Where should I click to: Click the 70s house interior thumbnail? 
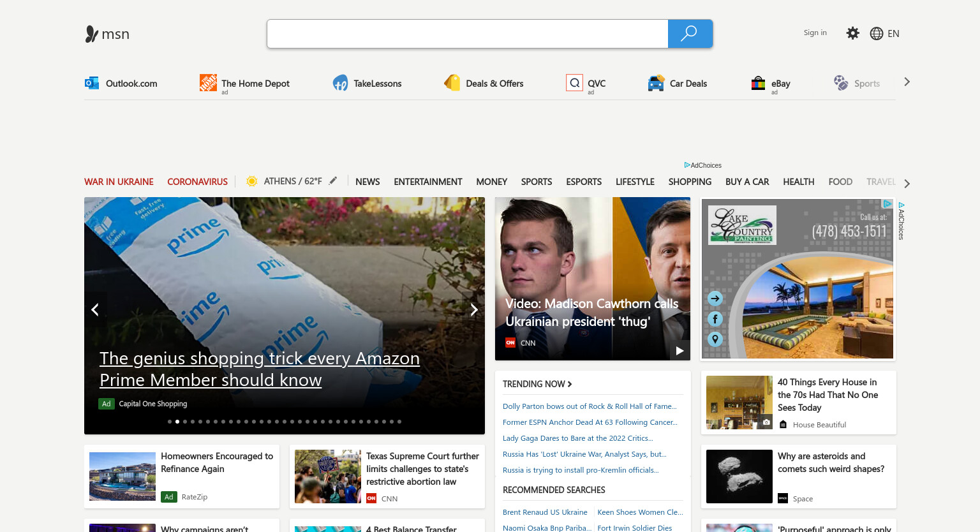[x=739, y=403]
